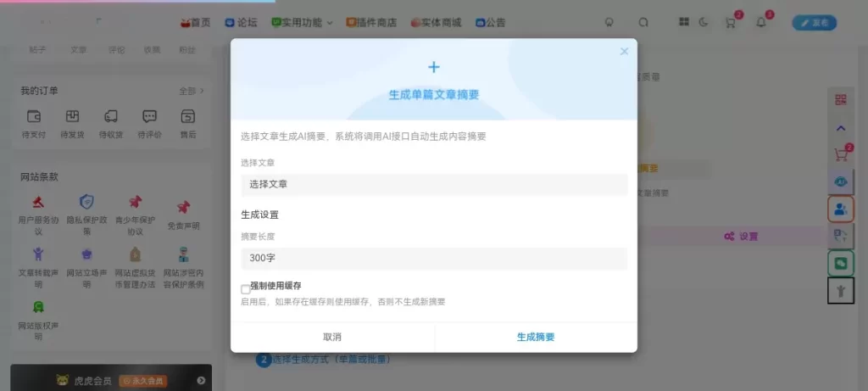
Task: Toggle dark mode with the moon icon
Action: pos(703,23)
